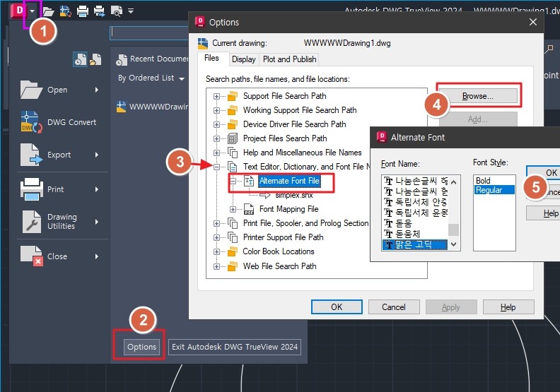Expand Print File, Spooler, and Prolog node

(x=216, y=224)
